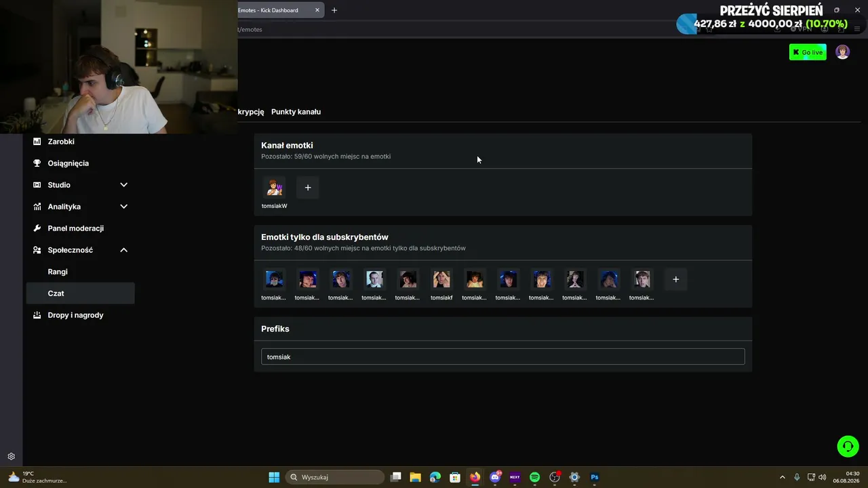
Task: Open Photoshop from the taskbar
Action: (x=595, y=477)
